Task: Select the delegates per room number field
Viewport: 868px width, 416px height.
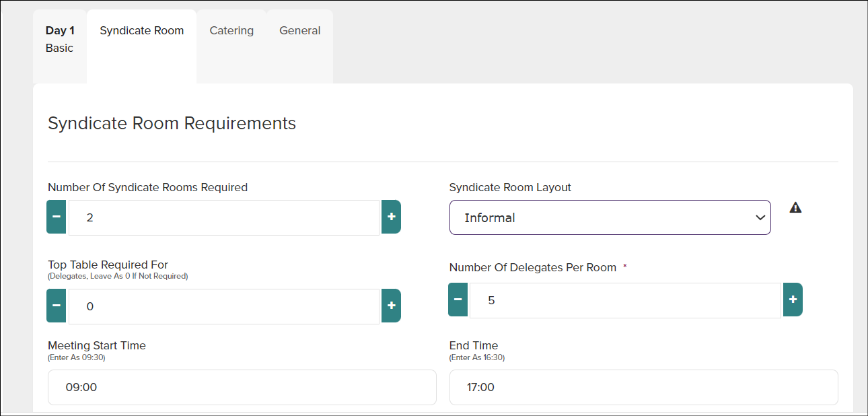Action: click(625, 300)
